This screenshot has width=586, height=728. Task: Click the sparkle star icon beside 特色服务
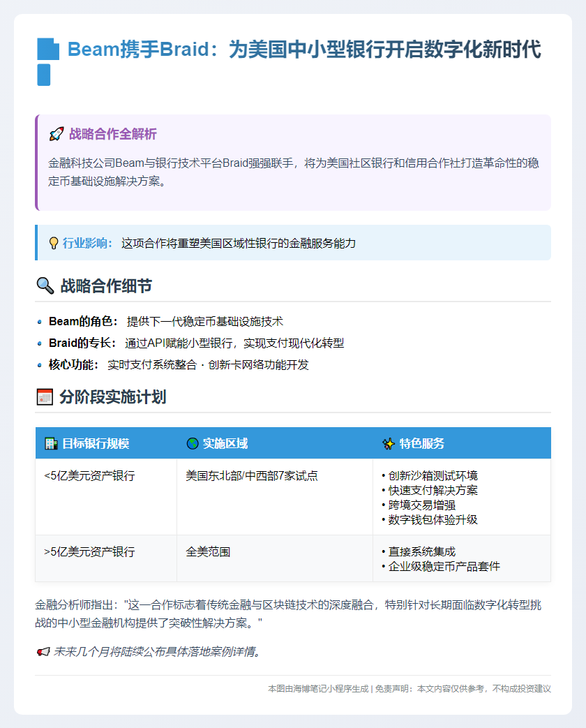pyautogui.click(x=389, y=443)
